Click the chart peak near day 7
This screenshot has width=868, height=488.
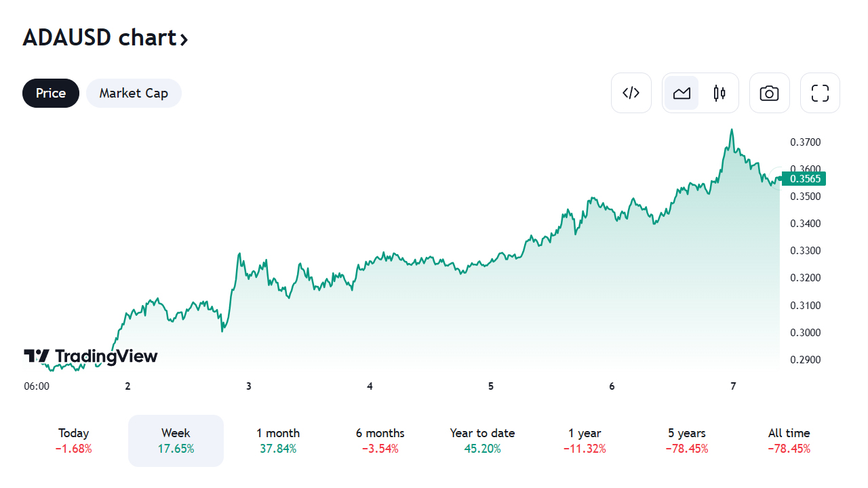[x=732, y=129]
